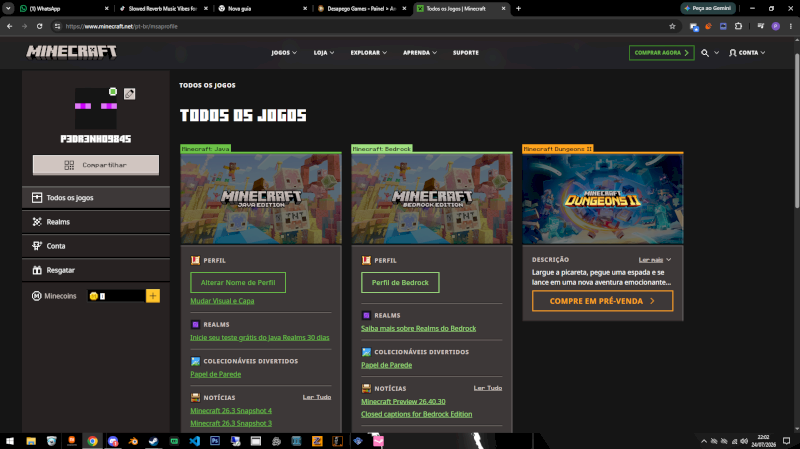Open Mudar Visual e Capa link
Screen dimensions: 800x449
click(x=222, y=301)
